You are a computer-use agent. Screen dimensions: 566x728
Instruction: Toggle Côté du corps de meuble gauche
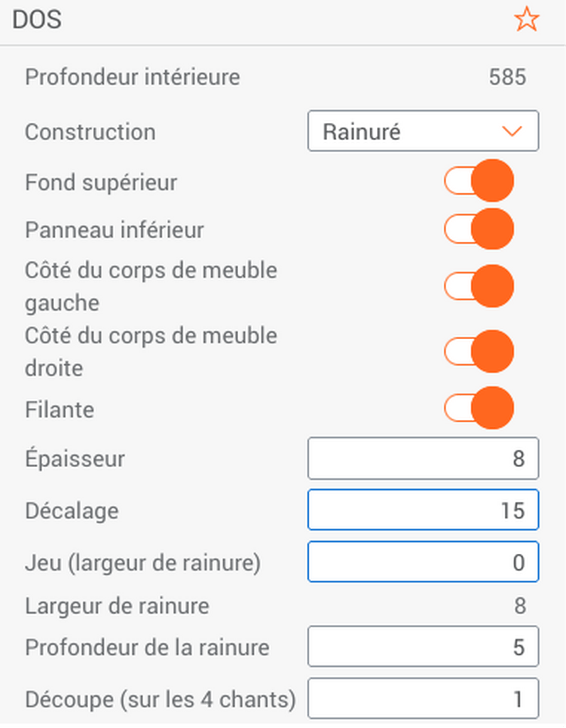coord(479,287)
